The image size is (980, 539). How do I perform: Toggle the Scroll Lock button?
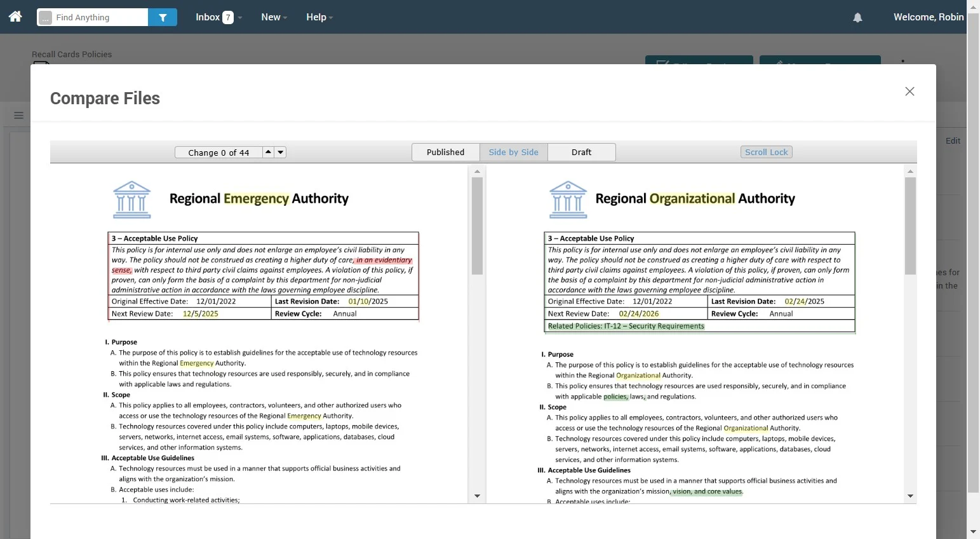(x=766, y=152)
